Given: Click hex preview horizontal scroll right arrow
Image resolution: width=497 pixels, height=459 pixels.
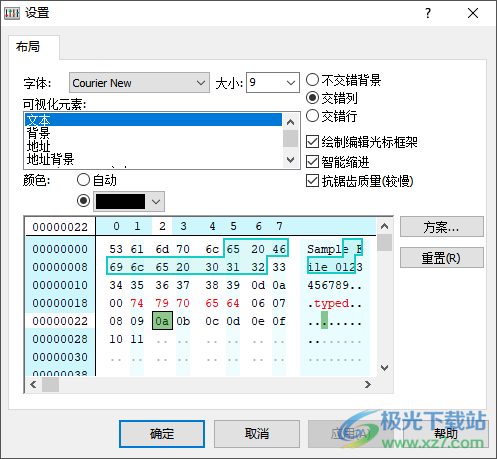Looking at the screenshot, I should tap(368, 385).
